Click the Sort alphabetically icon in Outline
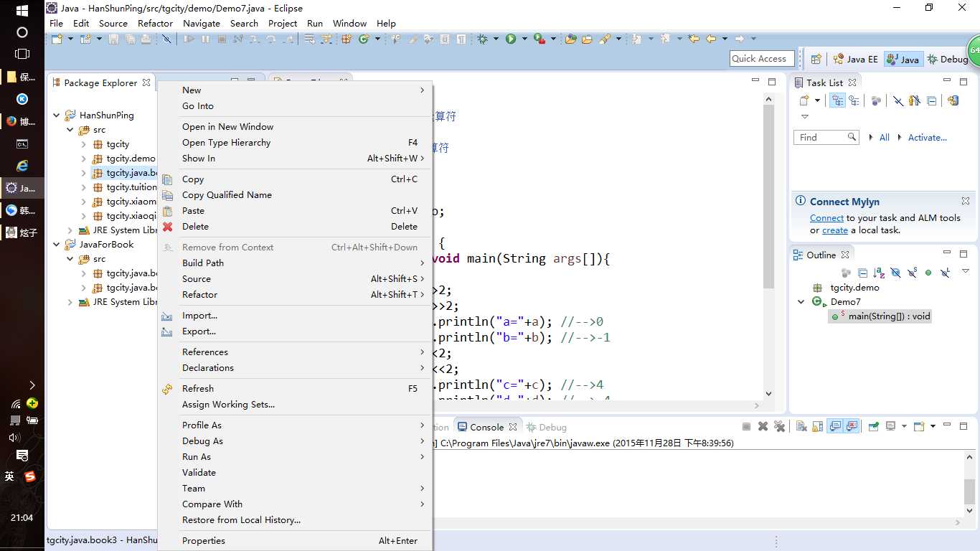The width and height of the screenshot is (980, 551). pyautogui.click(x=879, y=273)
